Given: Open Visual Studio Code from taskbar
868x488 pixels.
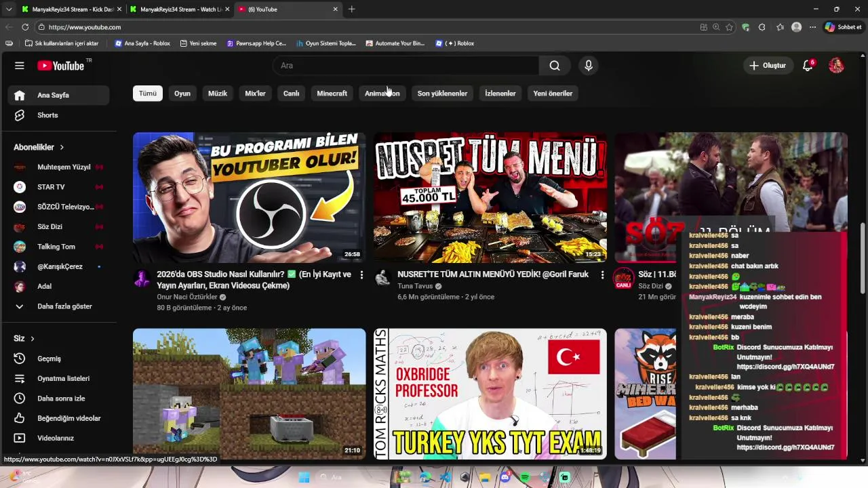Looking at the screenshot, I should point(445,478).
